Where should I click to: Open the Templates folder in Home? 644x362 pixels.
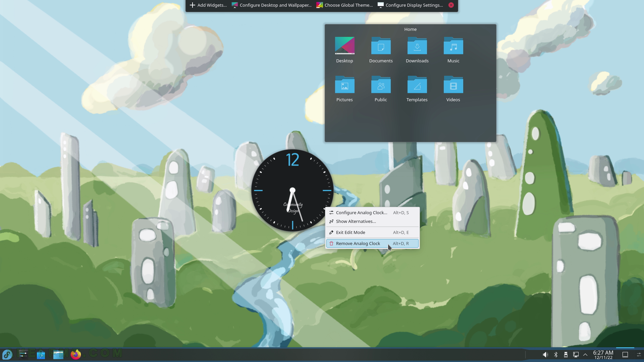[417, 89]
